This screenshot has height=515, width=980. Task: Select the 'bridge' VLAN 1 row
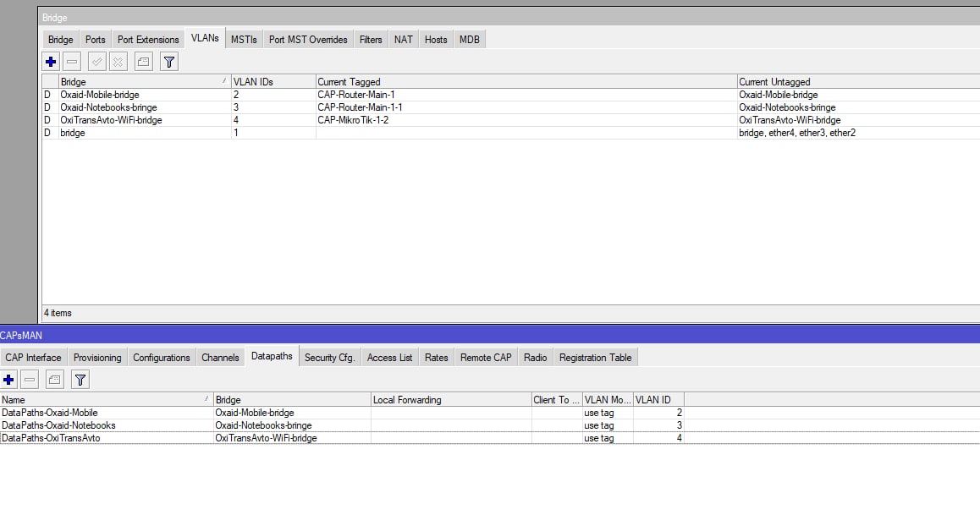click(x=510, y=132)
